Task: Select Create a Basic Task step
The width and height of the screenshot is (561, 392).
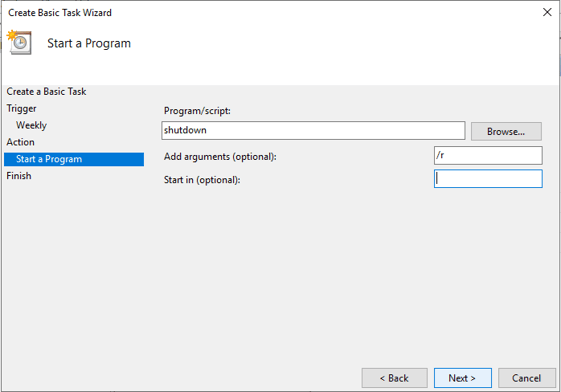Action: (x=46, y=92)
